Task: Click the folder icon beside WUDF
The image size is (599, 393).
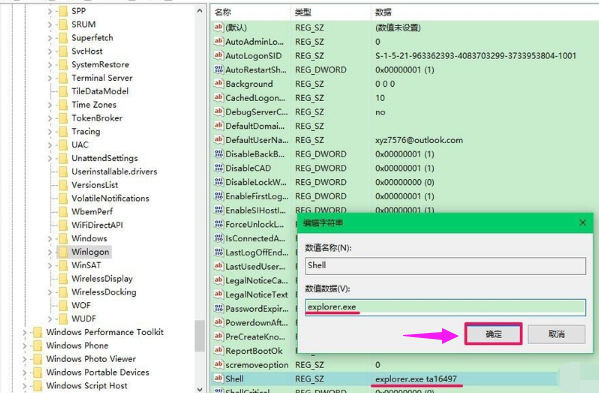Action: pyautogui.click(x=63, y=319)
